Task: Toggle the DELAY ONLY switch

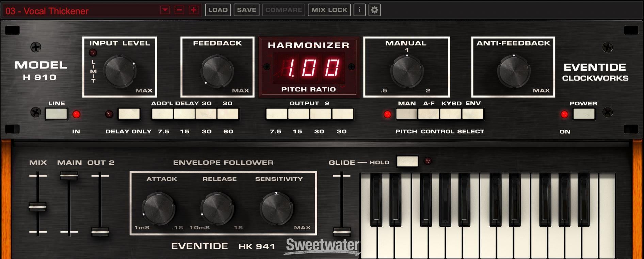Action: [x=129, y=114]
